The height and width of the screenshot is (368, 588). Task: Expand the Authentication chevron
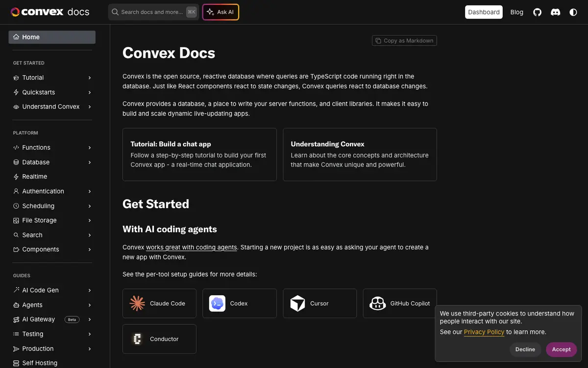tap(90, 191)
